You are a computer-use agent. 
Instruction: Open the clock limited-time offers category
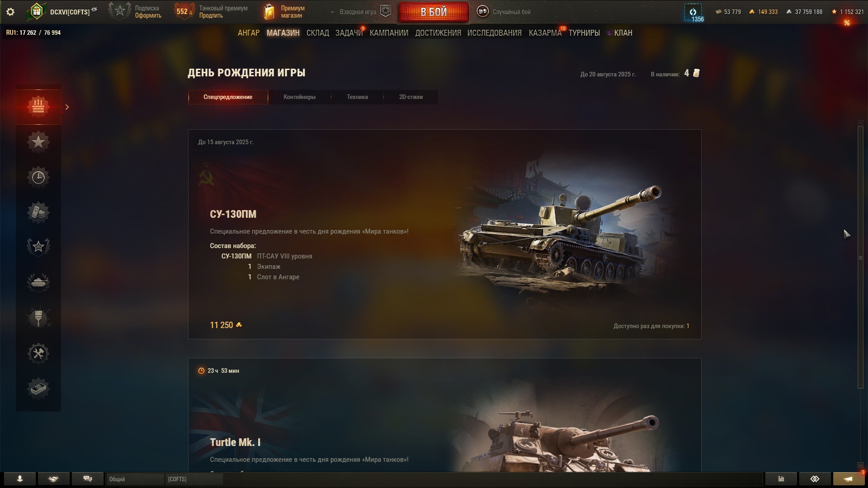(38, 177)
